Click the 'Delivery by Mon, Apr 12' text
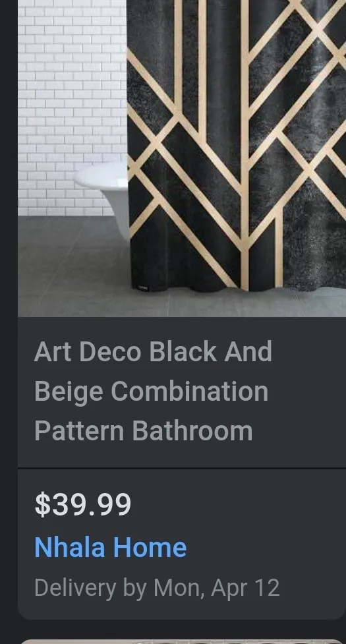346x644 pixels. [157, 588]
